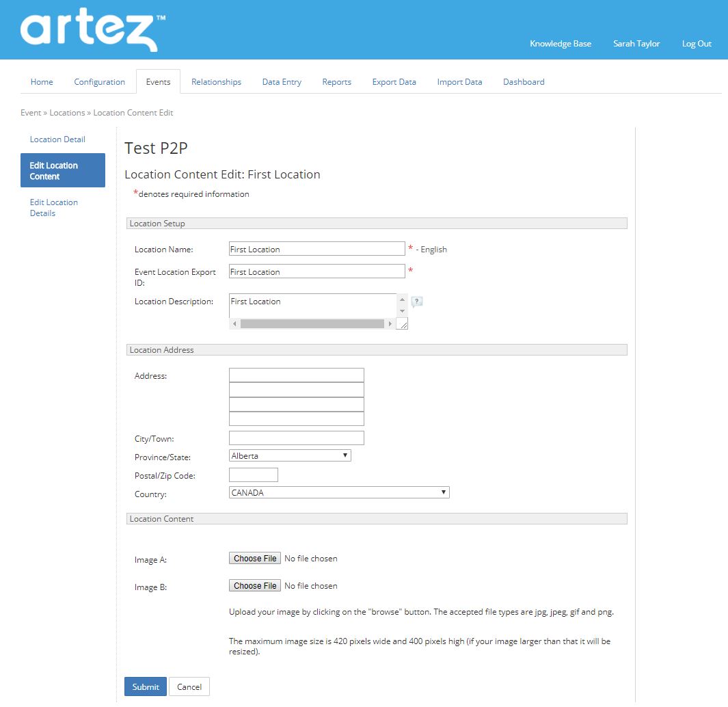Viewport: 728px width, 707px height.
Task: Open Edit Location Details in the sidebar
Action: 54,208
